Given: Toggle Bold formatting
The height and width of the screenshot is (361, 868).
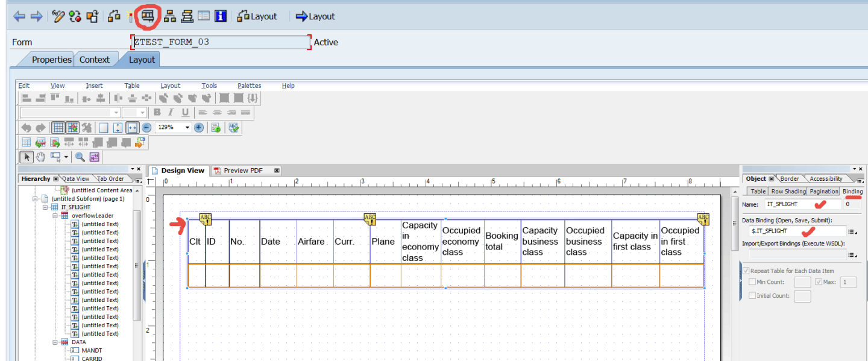Looking at the screenshot, I should [x=157, y=113].
